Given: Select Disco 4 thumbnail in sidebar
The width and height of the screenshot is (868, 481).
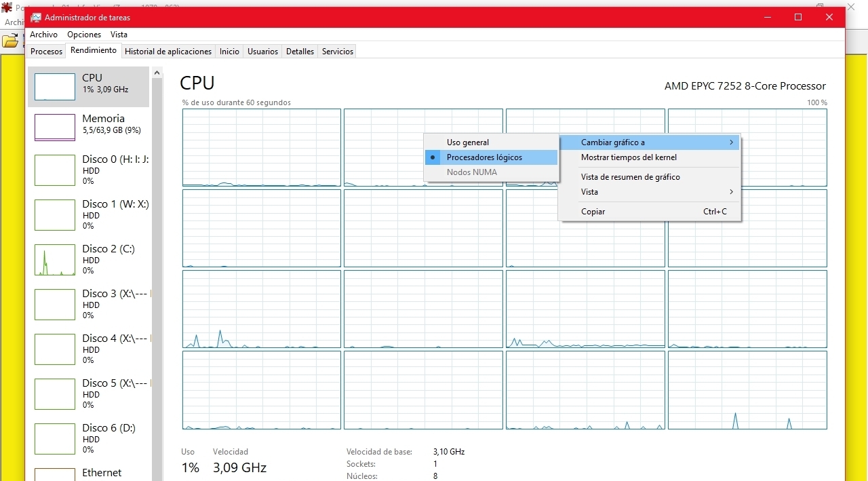Looking at the screenshot, I should pyautogui.click(x=55, y=349).
